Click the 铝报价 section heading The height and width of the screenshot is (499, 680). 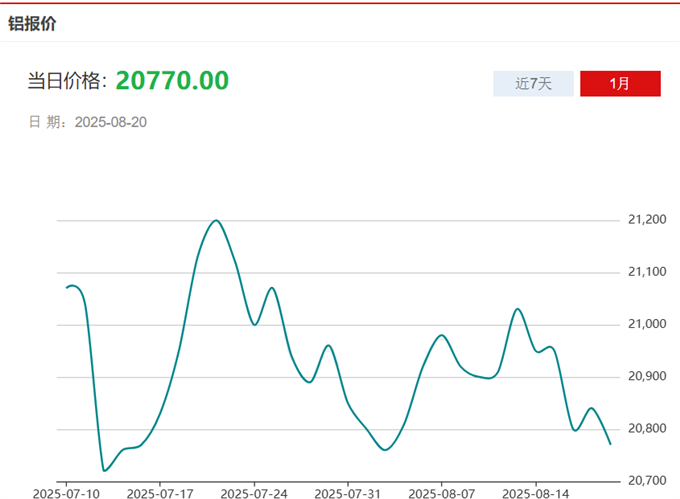(x=33, y=24)
